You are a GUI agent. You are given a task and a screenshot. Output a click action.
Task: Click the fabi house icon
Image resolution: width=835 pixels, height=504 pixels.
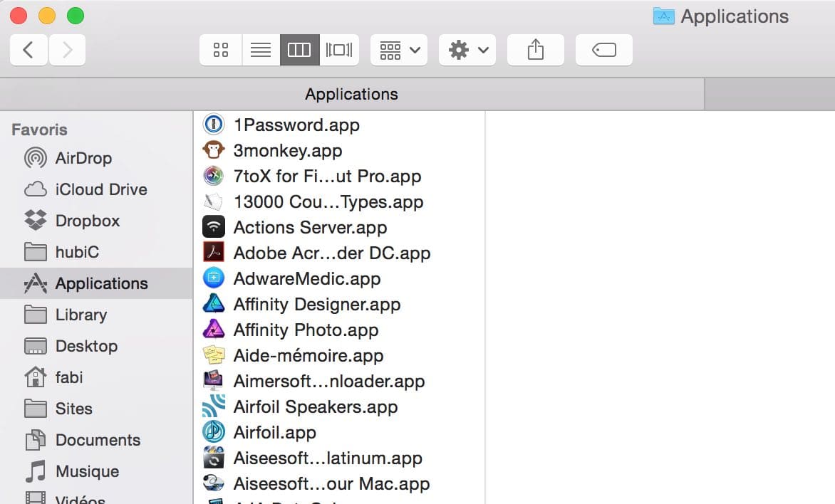(36, 377)
